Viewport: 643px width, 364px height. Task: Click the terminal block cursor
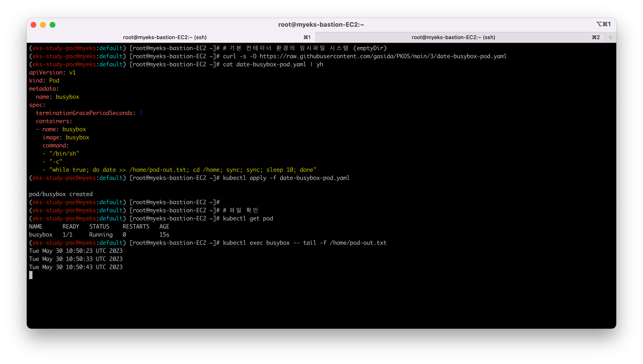31,275
